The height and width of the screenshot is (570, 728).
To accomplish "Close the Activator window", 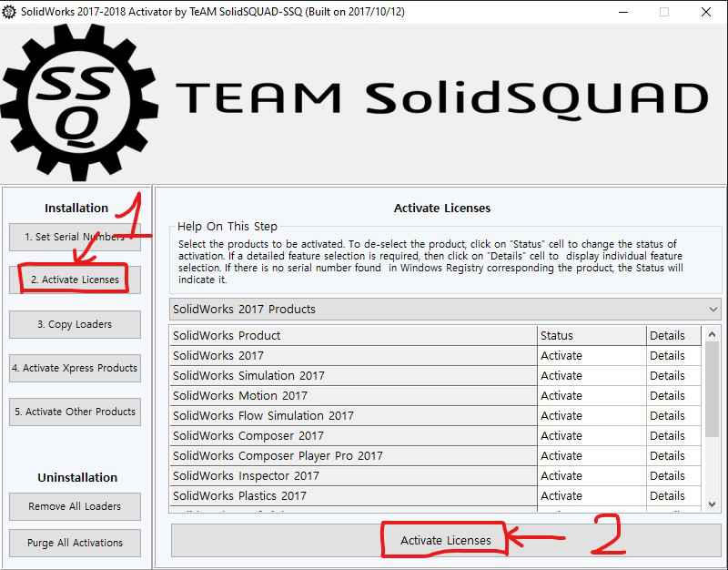I will pyautogui.click(x=705, y=12).
